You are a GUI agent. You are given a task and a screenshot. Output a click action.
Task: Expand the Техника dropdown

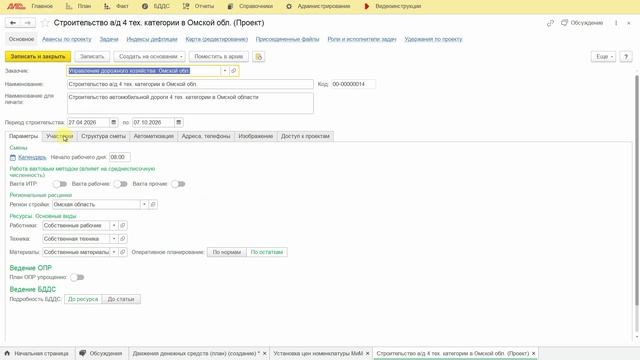pyautogui.click(x=114, y=238)
